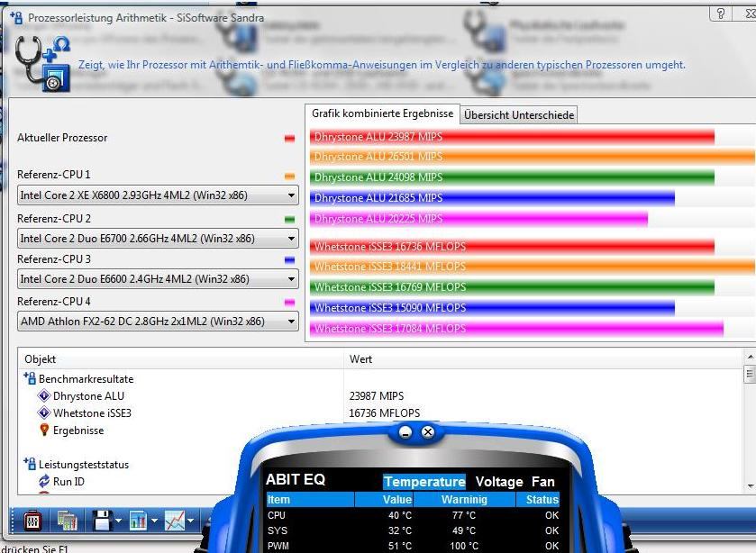The width and height of the screenshot is (756, 553).
Task: Click the green Dhrystone ALU 24098 MIPS bar
Action: pyautogui.click(x=512, y=177)
